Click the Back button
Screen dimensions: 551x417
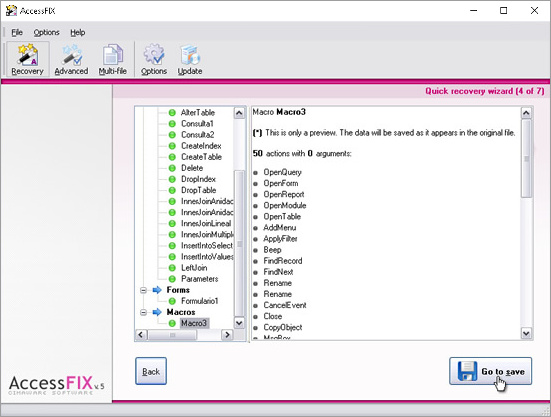pyautogui.click(x=151, y=371)
